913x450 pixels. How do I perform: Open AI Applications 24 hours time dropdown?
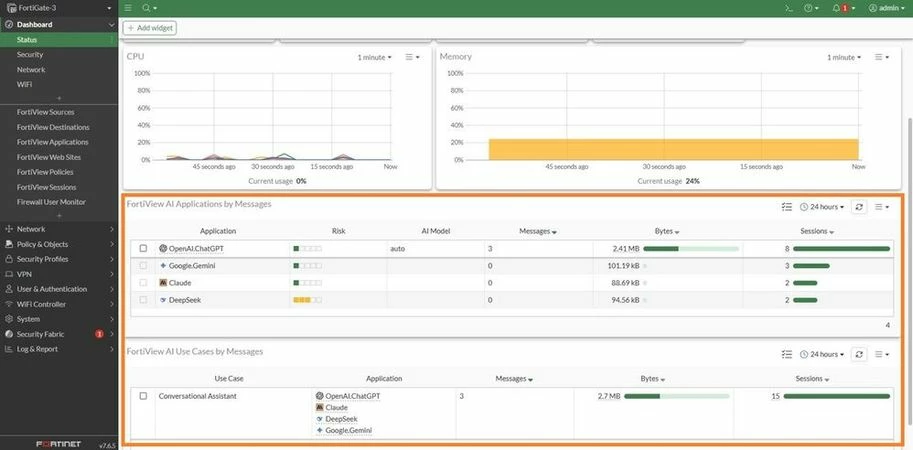[x=822, y=207]
